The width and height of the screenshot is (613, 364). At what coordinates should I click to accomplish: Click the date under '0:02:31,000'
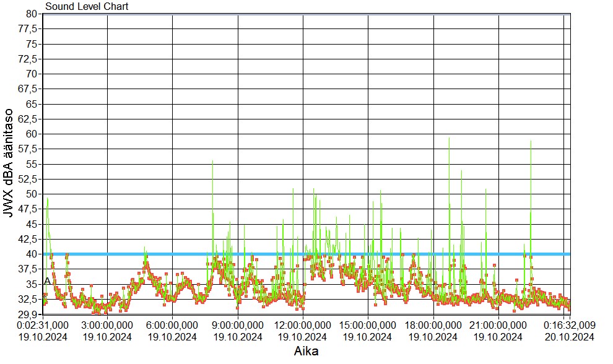click(x=43, y=337)
